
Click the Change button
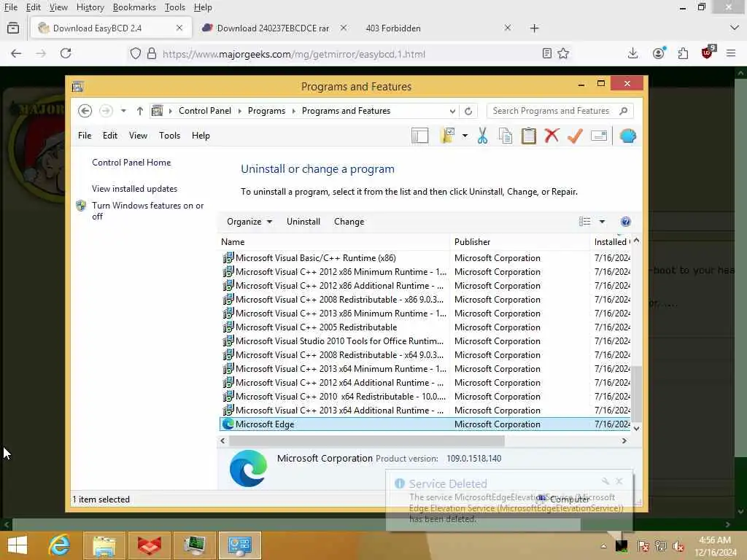tap(349, 222)
